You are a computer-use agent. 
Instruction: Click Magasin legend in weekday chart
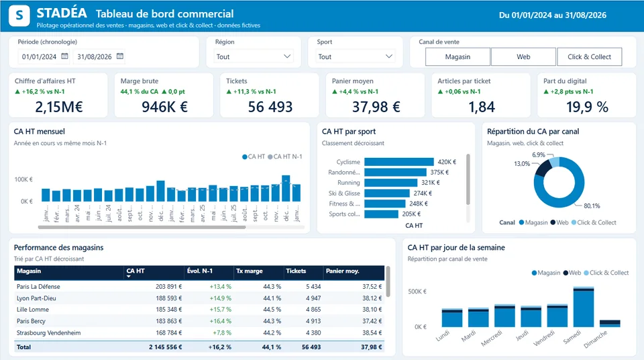pyautogui.click(x=546, y=273)
